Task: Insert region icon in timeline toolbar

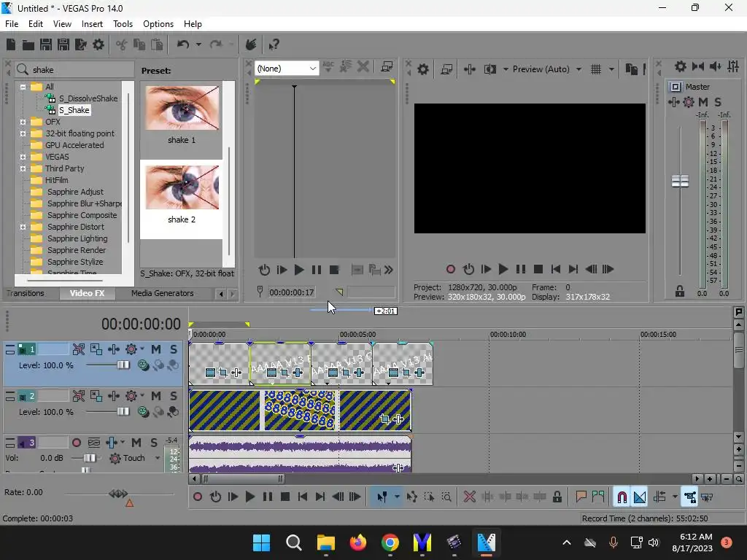Action: tap(598, 497)
